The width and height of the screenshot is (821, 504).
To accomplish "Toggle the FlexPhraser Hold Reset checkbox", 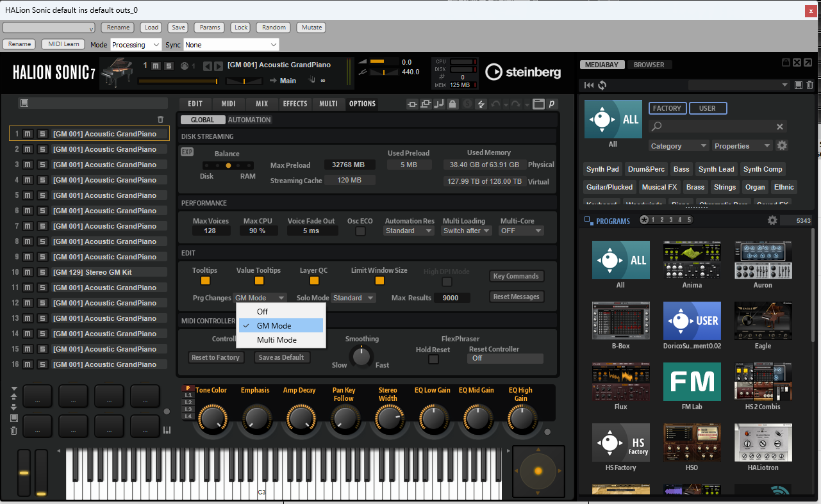I will [x=433, y=359].
